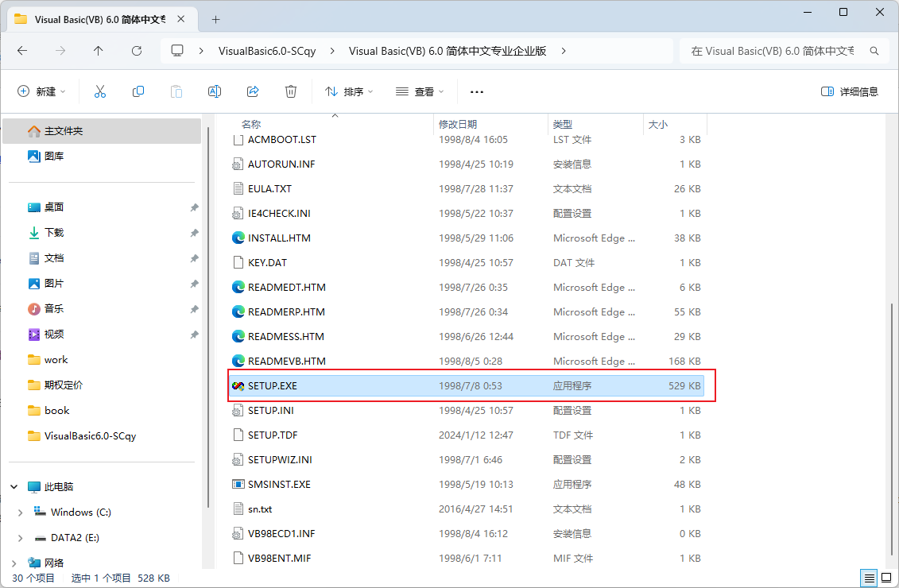This screenshot has height=588, width=899.
Task: Select the KEY.DAT file name
Action: click(267, 262)
